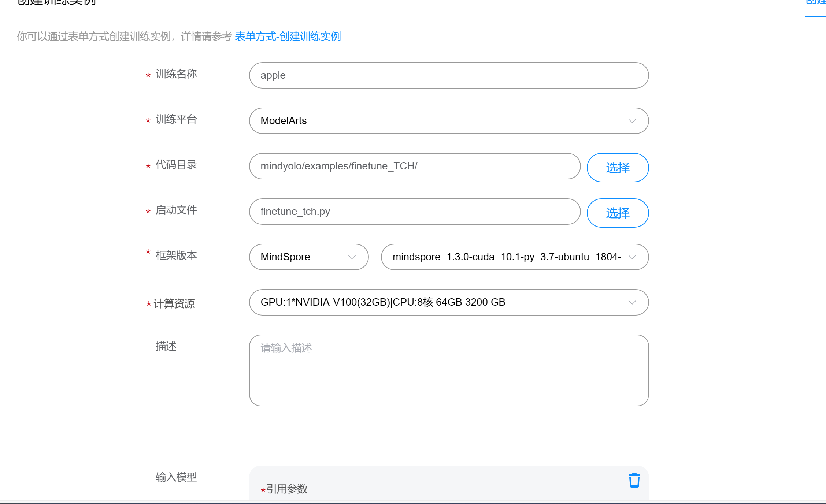
Task: Click 选择 beside 启动文件
Action: coord(617,213)
